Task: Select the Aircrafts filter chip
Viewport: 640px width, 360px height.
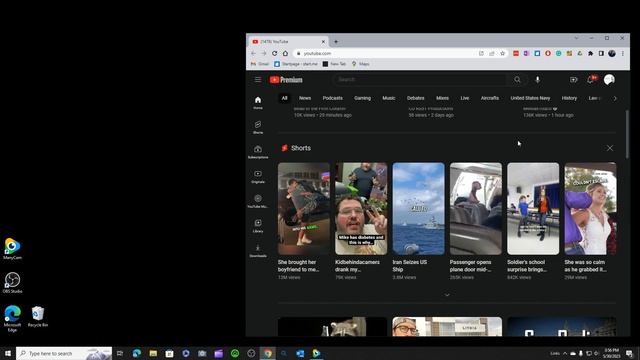Action: point(490,98)
